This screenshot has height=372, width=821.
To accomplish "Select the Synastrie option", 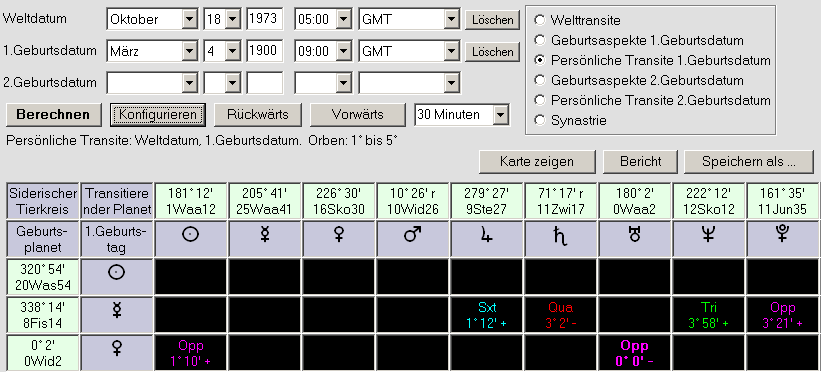I will point(539,120).
